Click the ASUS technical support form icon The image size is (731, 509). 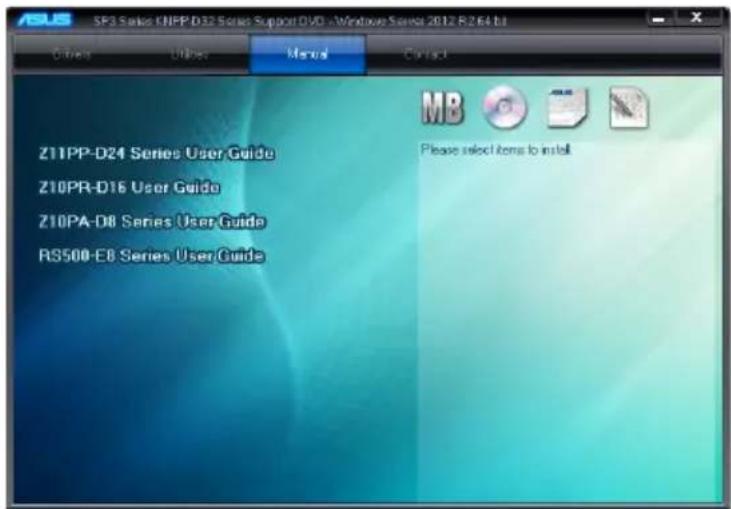(x=567, y=108)
